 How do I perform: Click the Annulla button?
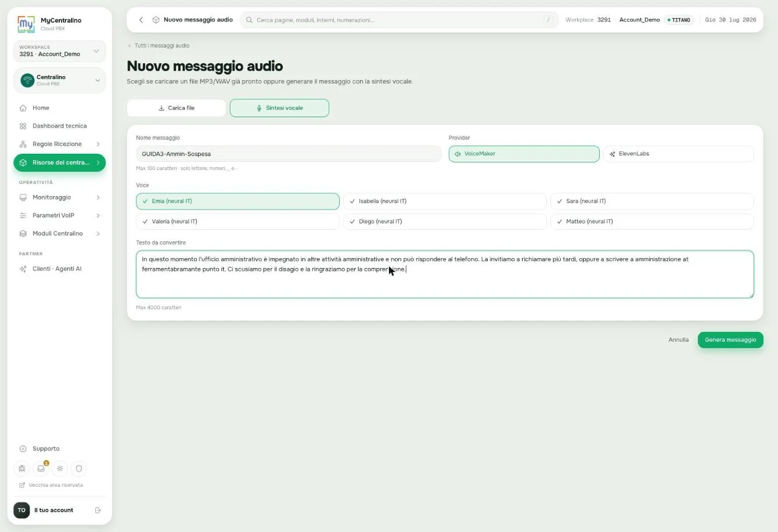[678, 340]
